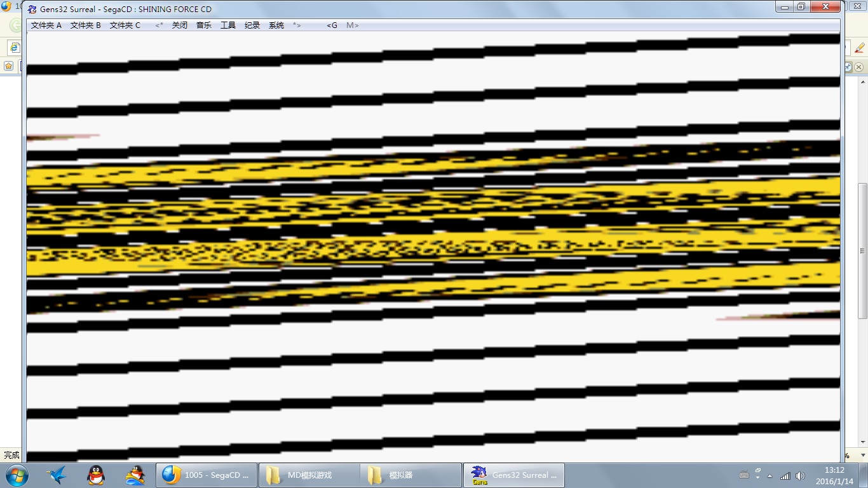This screenshot has height=488, width=868.
Task: Select the Gens32 Surreal taskbar button
Action: (513, 475)
